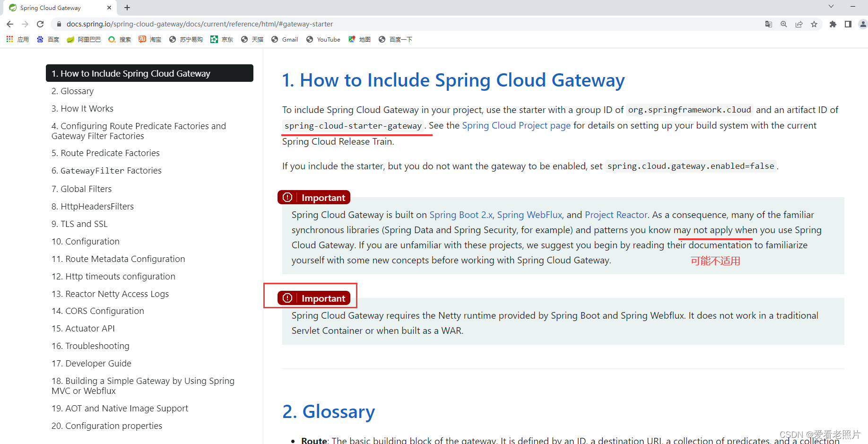Open a new tab with plus button
868x444 pixels.
click(x=127, y=8)
